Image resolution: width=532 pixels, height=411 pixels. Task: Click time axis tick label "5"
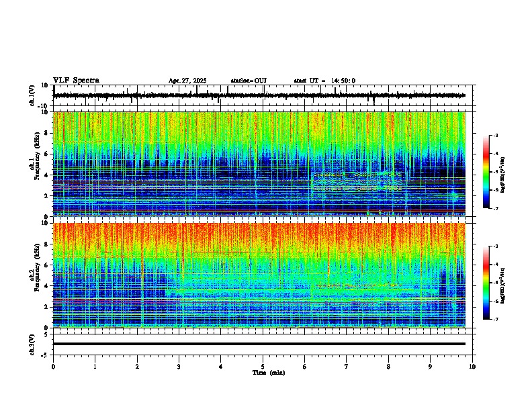tap(263, 367)
